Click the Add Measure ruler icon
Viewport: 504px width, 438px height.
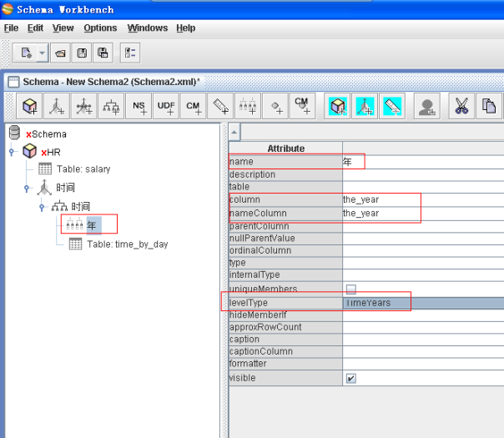(220, 106)
